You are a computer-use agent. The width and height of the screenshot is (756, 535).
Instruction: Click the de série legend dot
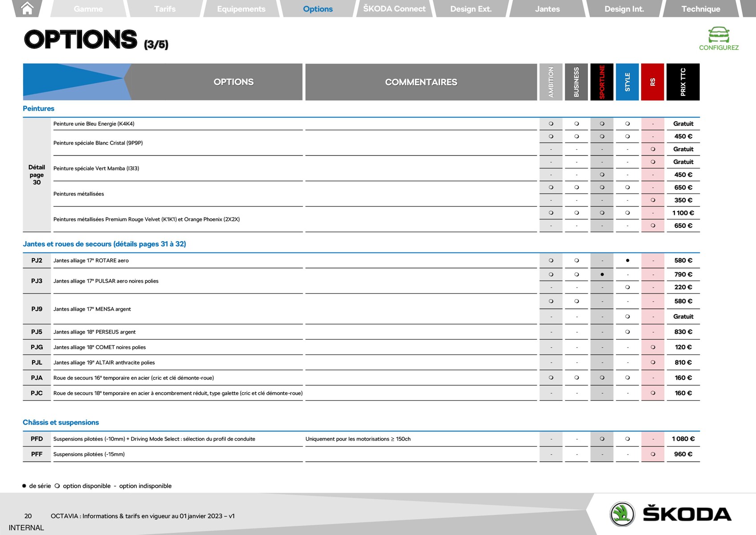24,486
